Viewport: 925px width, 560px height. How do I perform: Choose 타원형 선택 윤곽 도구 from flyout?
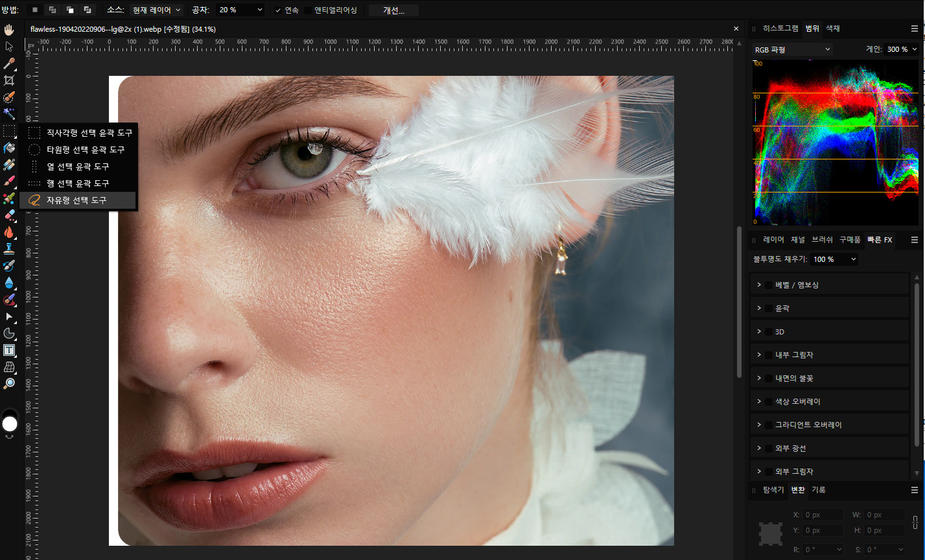pos(78,150)
